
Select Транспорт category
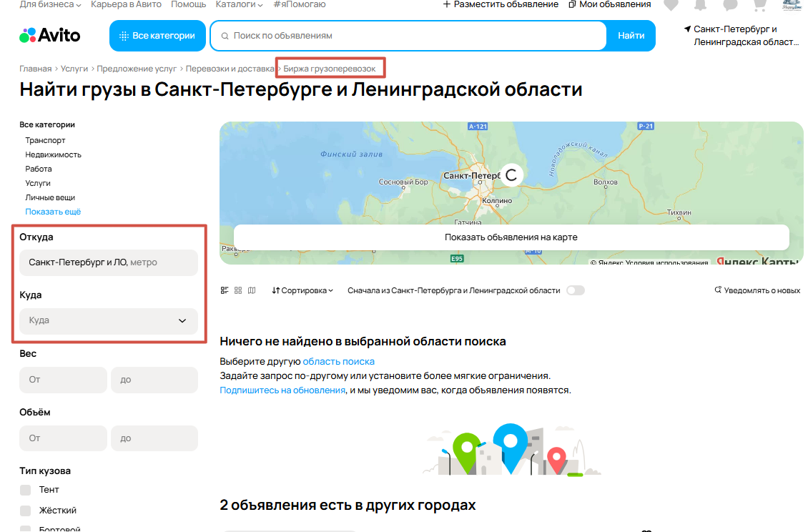tap(45, 140)
